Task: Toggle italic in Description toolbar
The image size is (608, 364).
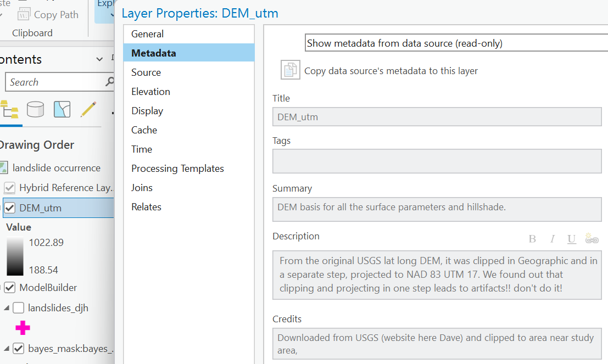Action: [553, 239]
